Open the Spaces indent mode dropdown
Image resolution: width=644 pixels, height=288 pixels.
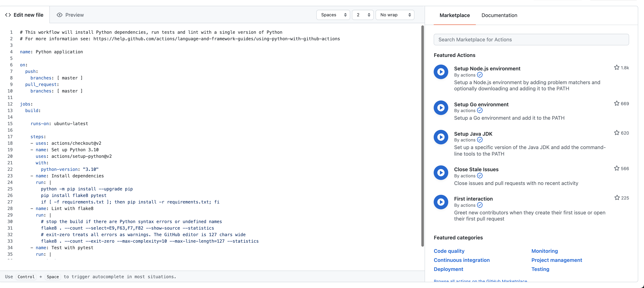pyautogui.click(x=333, y=15)
